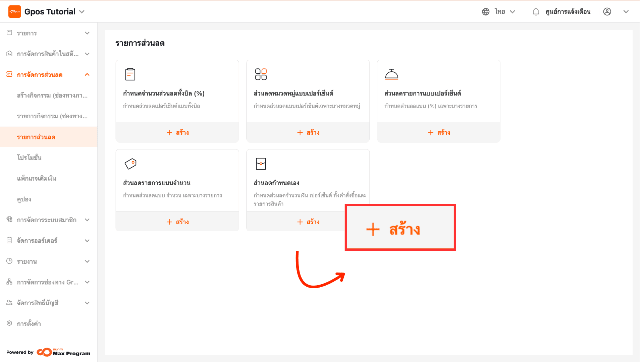Viewport: 644px width, 362px height.
Task: Click the category percent discount grid icon
Action: [x=261, y=74]
